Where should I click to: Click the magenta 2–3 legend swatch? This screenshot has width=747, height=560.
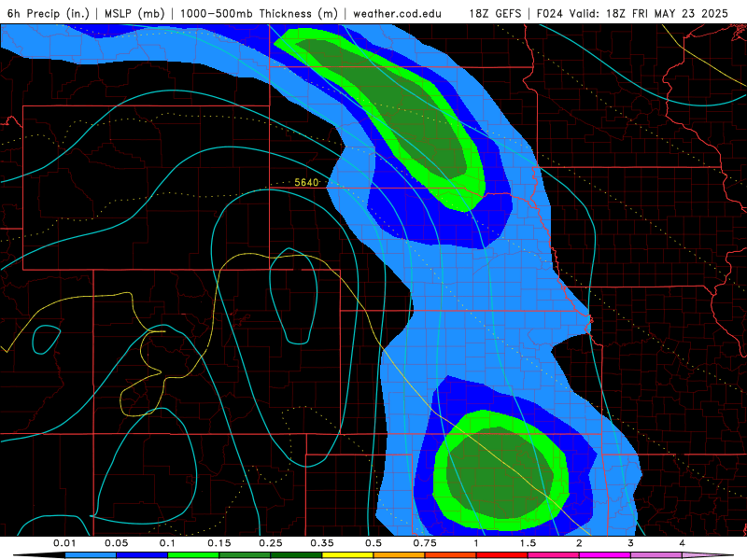pyautogui.click(x=605, y=555)
